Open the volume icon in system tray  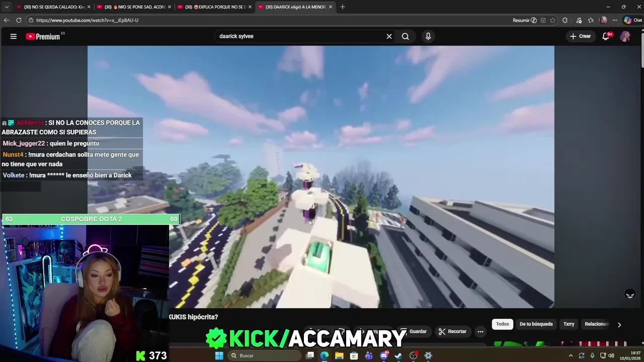611,355
